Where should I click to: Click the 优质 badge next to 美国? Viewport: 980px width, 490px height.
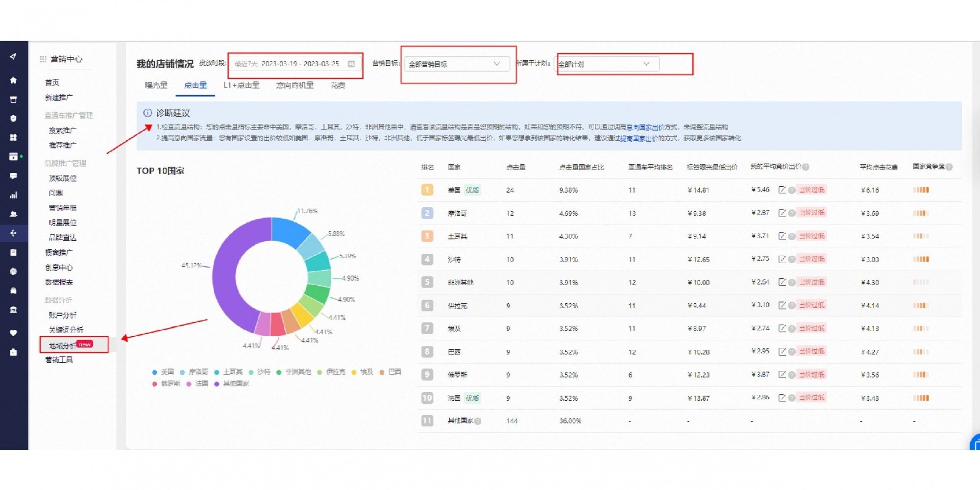coord(472,190)
